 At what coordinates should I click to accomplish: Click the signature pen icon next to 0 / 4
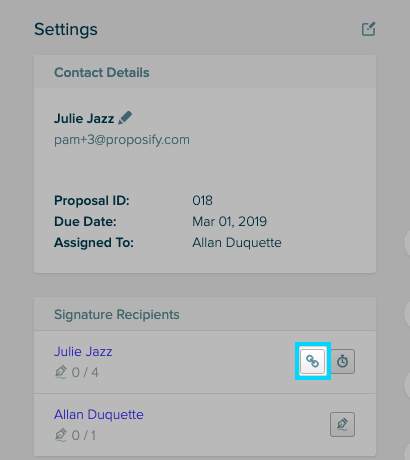(x=61, y=372)
